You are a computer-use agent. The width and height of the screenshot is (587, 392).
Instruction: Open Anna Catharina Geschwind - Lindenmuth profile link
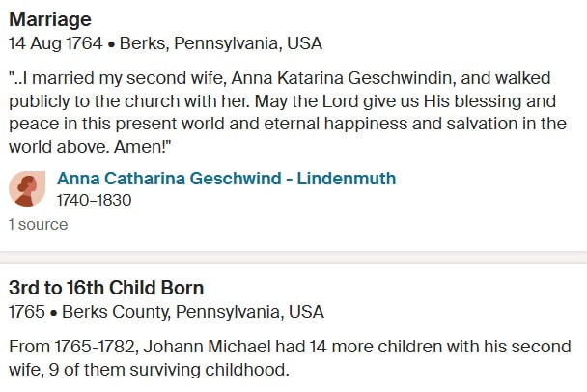(x=226, y=179)
